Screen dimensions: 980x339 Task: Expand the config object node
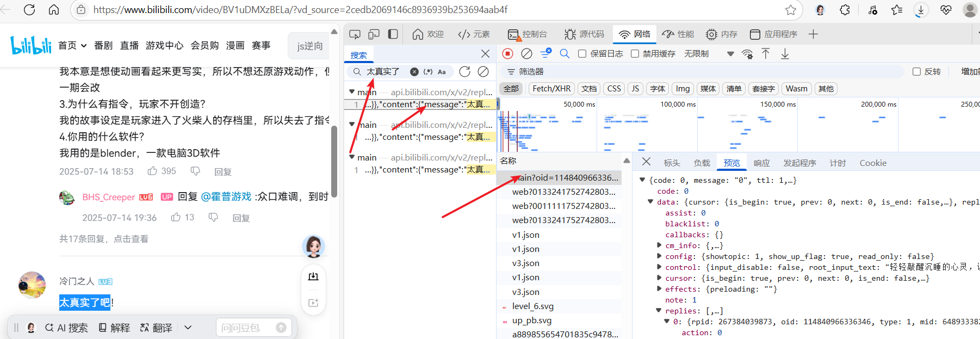pyautogui.click(x=659, y=256)
